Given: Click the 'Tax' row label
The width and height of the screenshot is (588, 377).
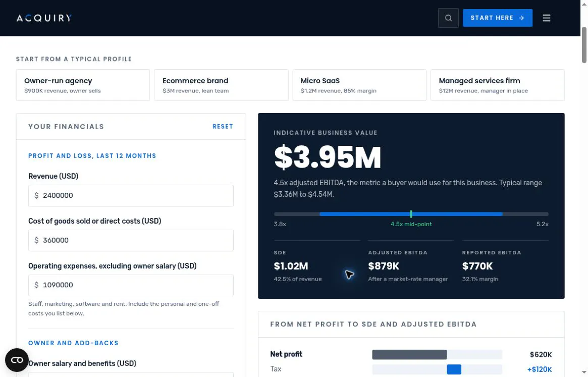Looking at the screenshot, I should (x=276, y=369).
